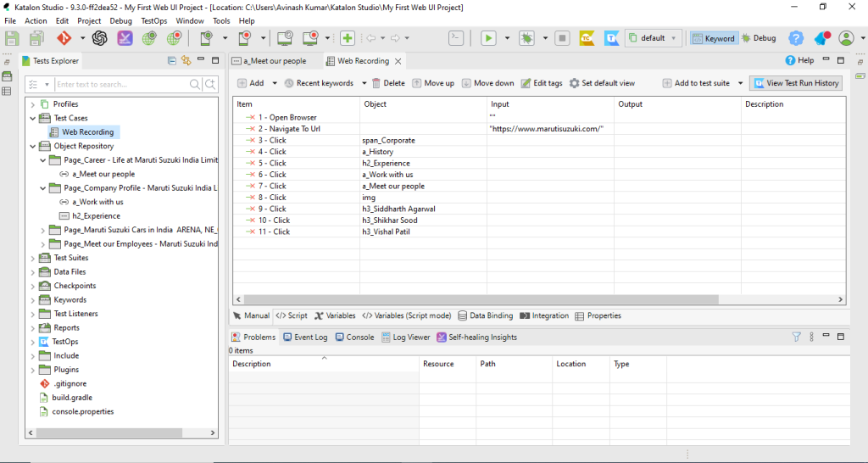Run the test with green play button
The height and width of the screenshot is (463, 868).
tap(488, 38)
